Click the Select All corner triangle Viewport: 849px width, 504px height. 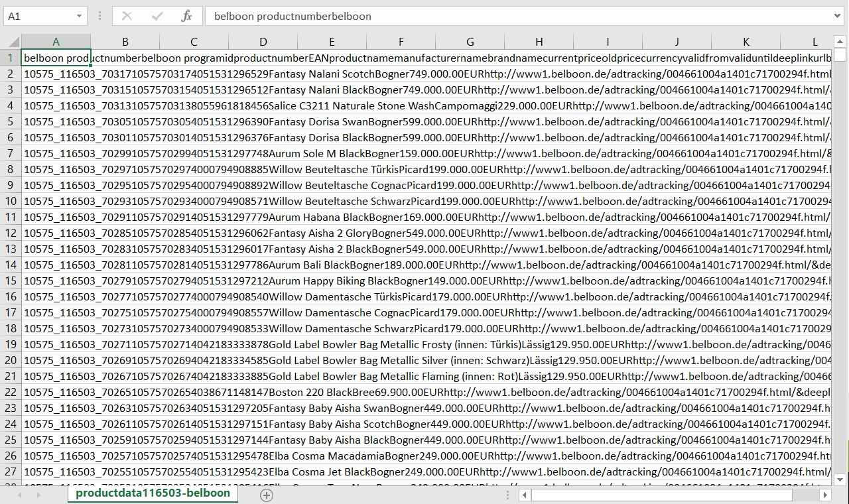pyautogui.click(x=12, y=42)
